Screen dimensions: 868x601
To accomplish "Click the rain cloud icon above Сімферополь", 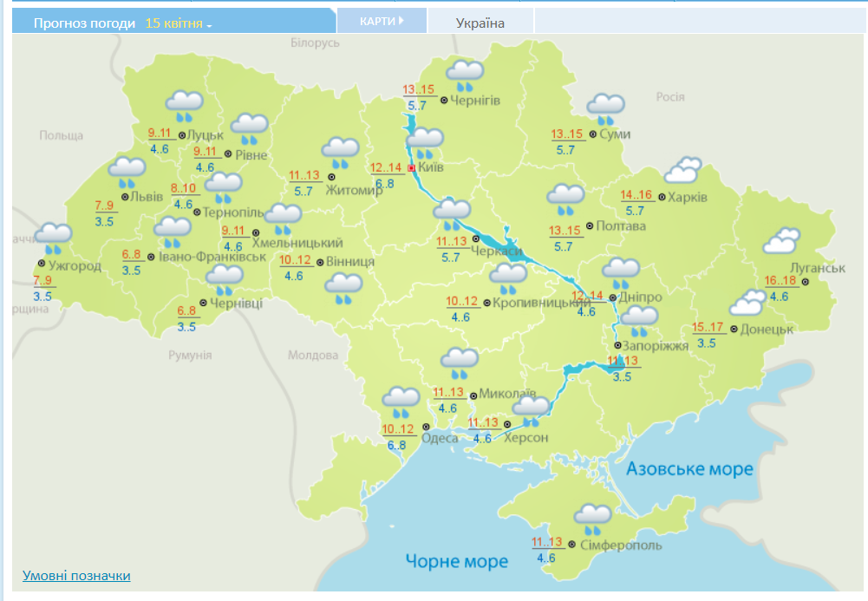I will click(x=592, y=519).
